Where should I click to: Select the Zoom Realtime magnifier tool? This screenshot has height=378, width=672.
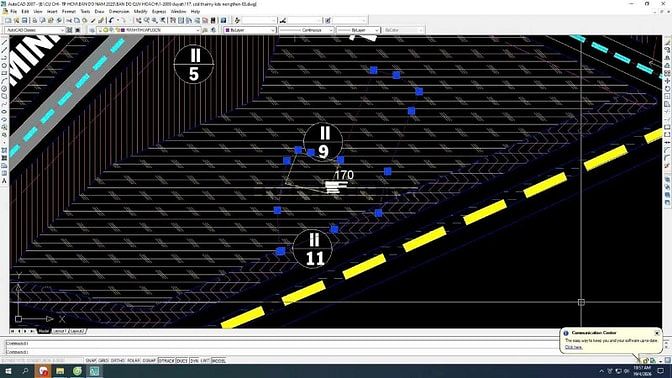[x=147, y=21]
